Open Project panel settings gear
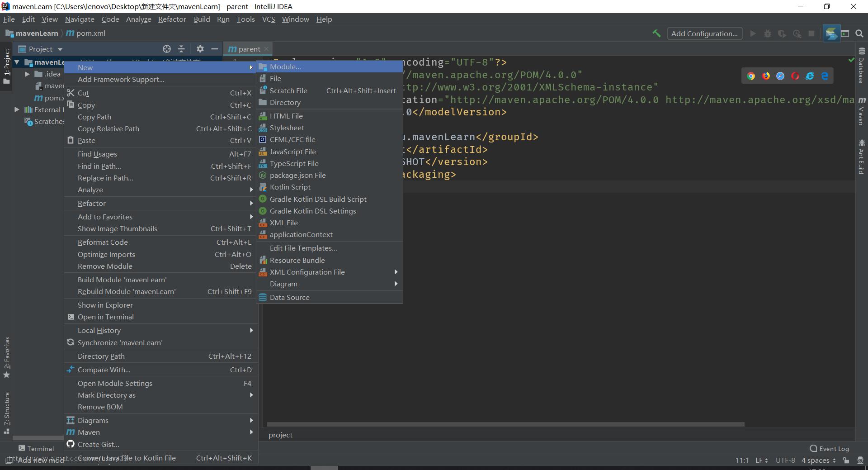The height and width of the screenshot is (470, 868). click(200, 49)
